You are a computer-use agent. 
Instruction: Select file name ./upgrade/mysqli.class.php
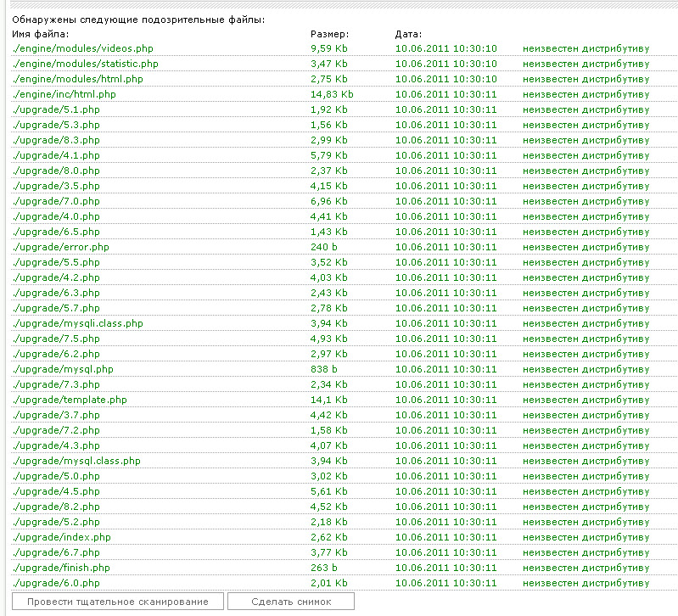(x=77, y=323)
